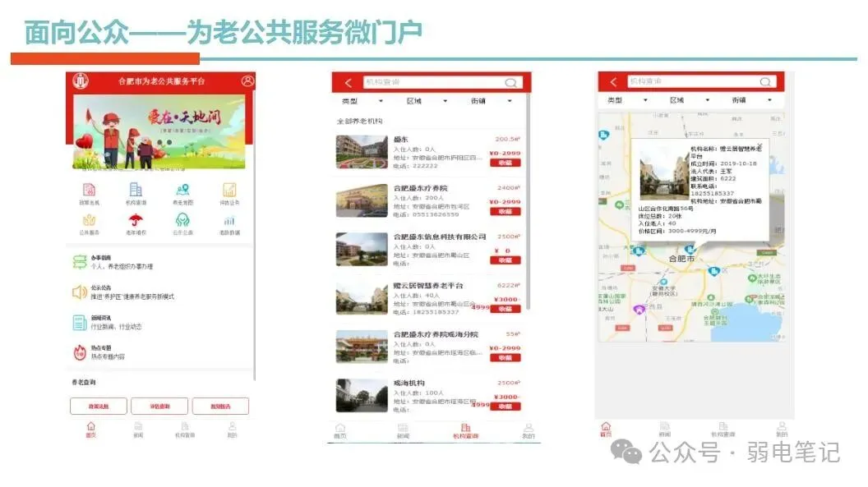868x487 pixels.
Task: Click 收藏 button for 赠云居智慧养老平台
Action: (505, 309)
